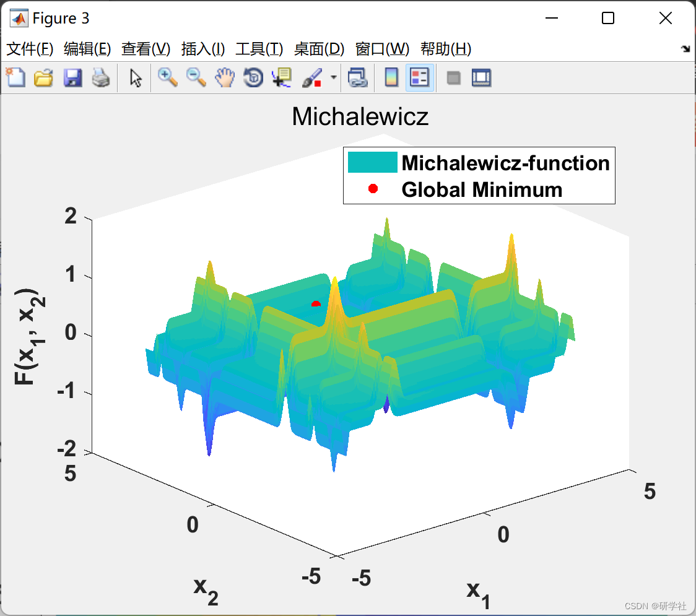Image resolution: width=696 pixels, height=616 pixels.
Task: Select the Pan hand tool
Action: pyautogui.click(x=225, y=77)
